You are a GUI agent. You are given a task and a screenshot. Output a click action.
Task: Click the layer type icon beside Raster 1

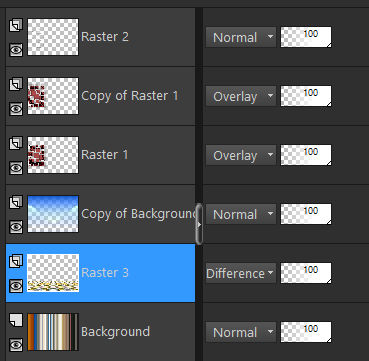[x=16, y=143]
